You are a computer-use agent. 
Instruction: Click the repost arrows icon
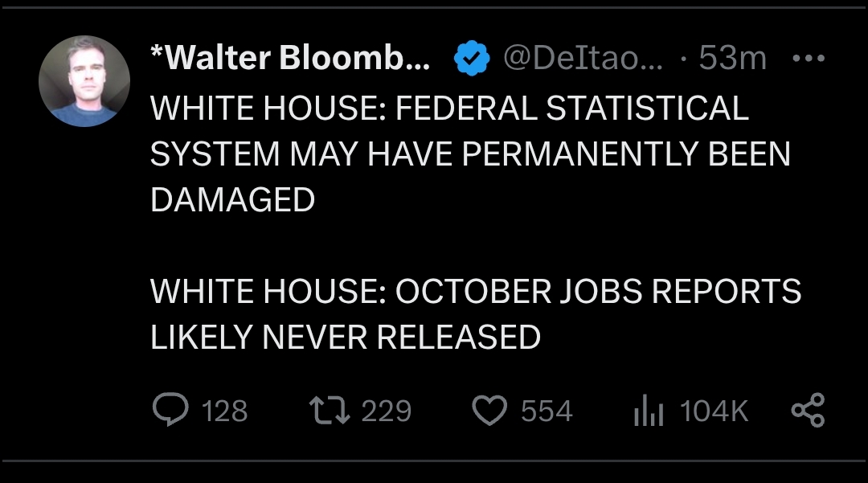pyautogui.click(x=330, y=411)
